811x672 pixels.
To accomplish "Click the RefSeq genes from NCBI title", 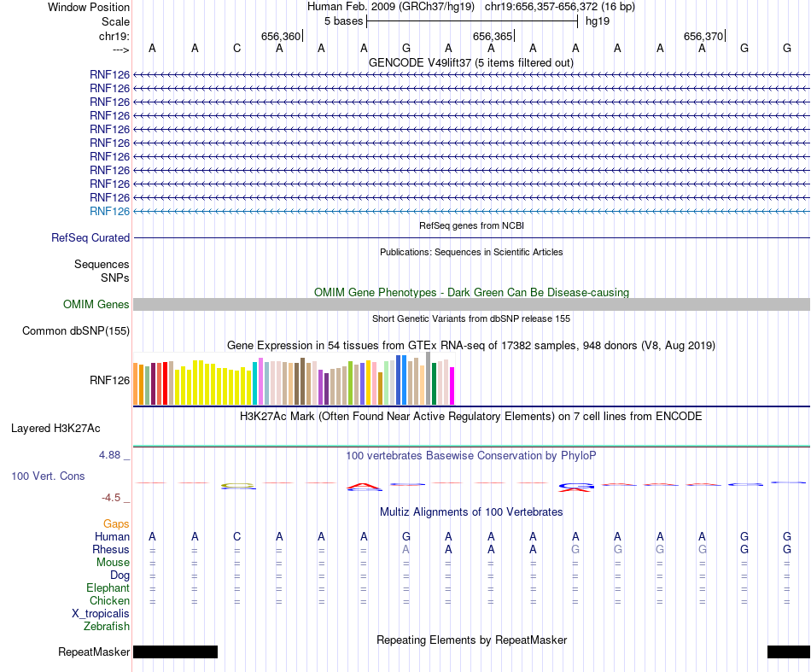I will pos(471,225).
